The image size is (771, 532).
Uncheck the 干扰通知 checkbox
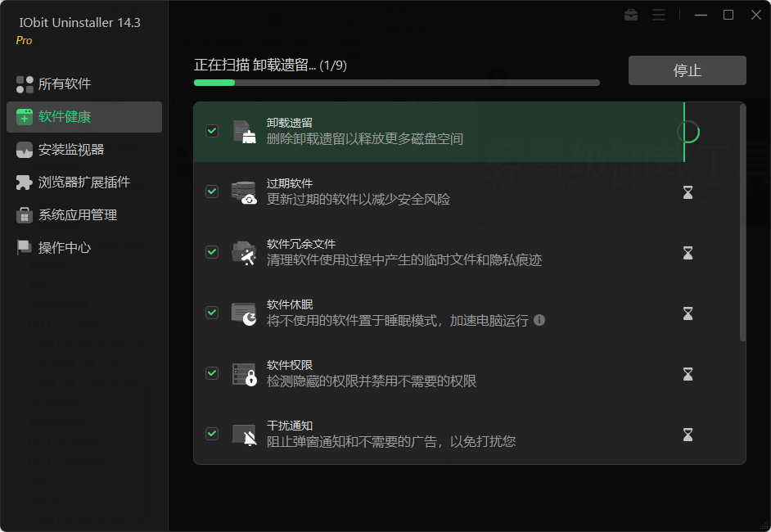point(212,433)
